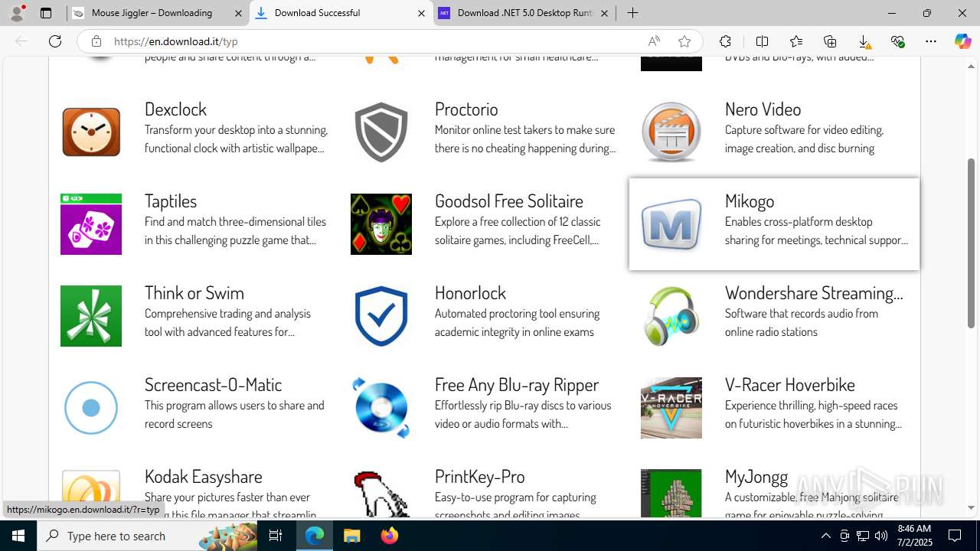This screenshot has width=980, height=551.
Task: Open the Mikogo M icon
Action: click(x=671, y=224)
